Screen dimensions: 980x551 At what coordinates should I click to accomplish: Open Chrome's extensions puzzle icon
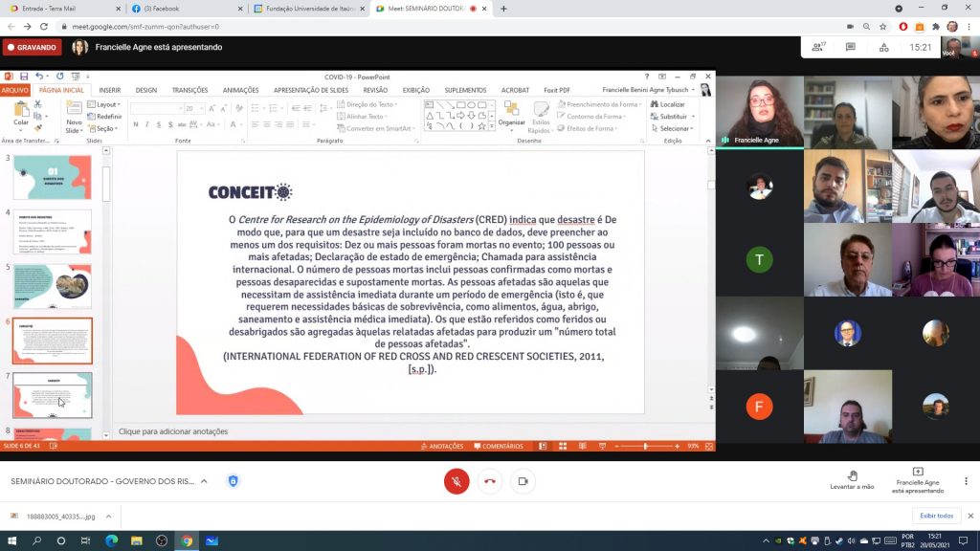tap(934, 27)
